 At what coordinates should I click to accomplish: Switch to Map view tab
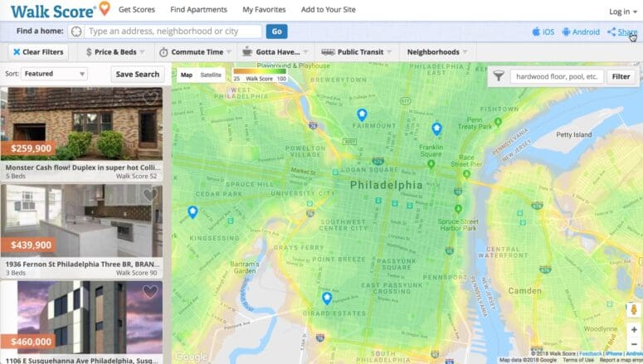click(187, 75)
